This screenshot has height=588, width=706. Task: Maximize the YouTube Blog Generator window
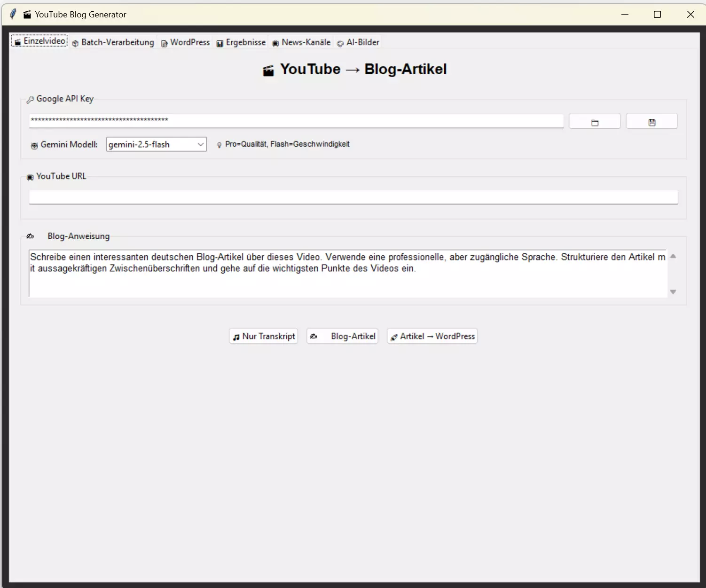(658, 14)
